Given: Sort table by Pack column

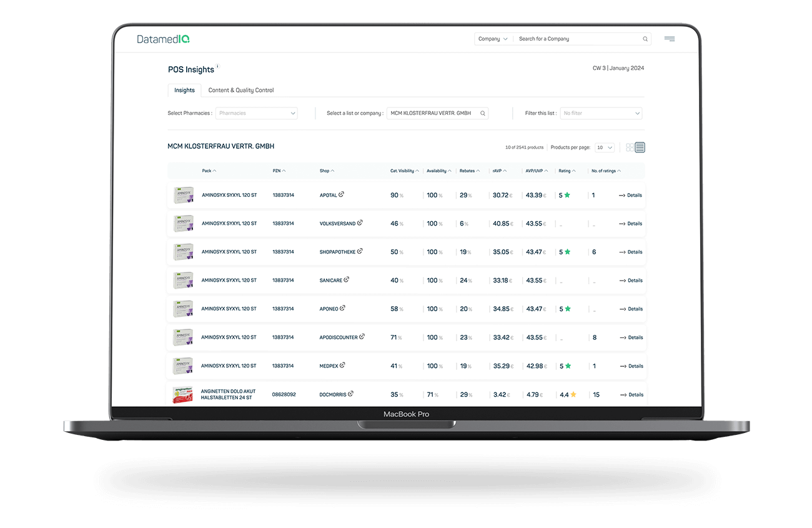Looking at the screenshot, I should click(x=209, y=171).
